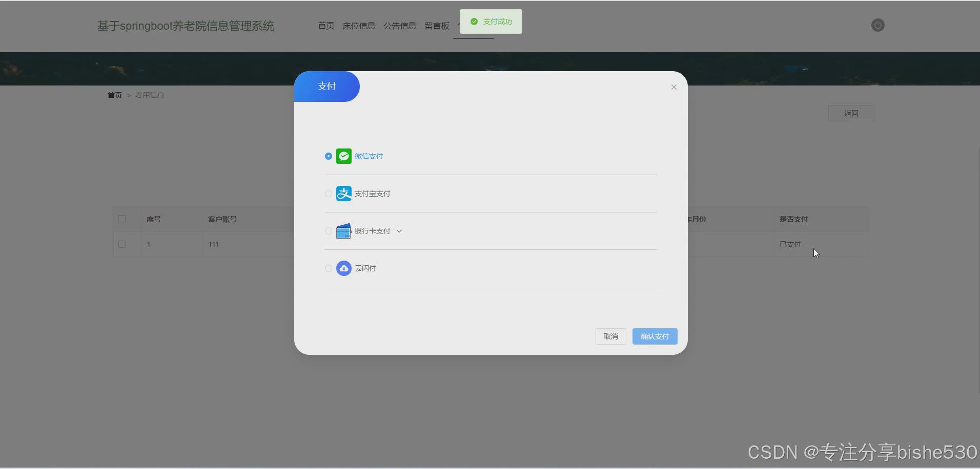Screen dimensions: 980x469
Task: Open the 首页 nav menu item
Action: point(326,26)
